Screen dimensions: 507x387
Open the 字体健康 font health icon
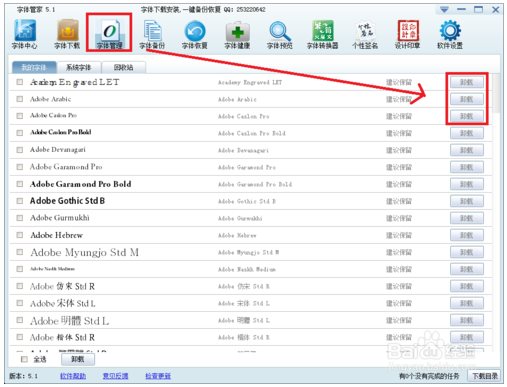point(237,34)
